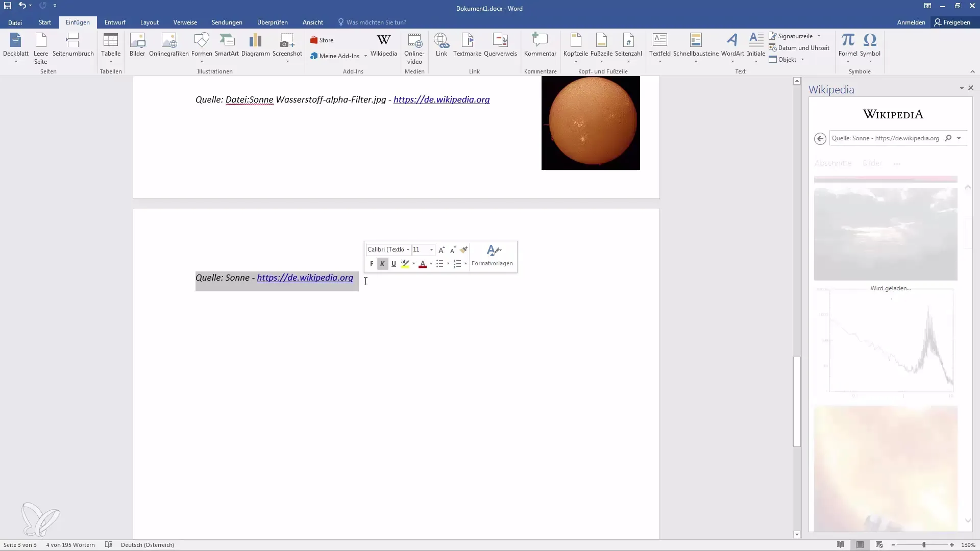
Task: Insert an Onlinevideo
Action: (x=414, y=48)
